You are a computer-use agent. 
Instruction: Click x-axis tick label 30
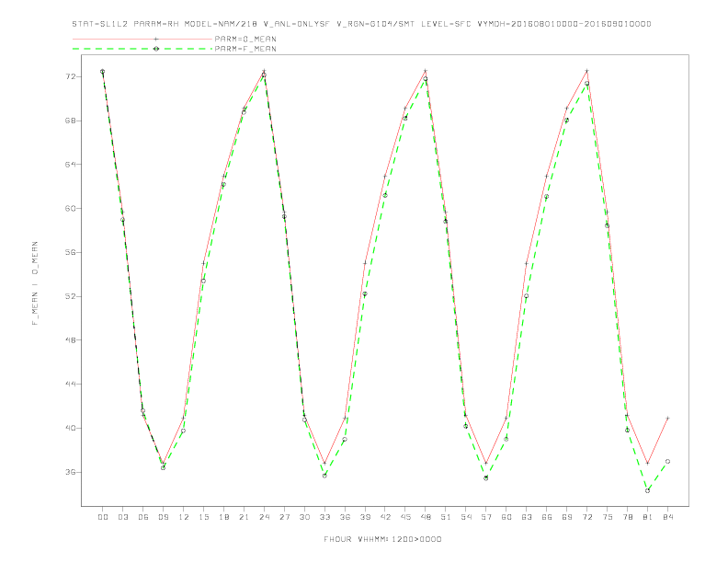[304, 517]
